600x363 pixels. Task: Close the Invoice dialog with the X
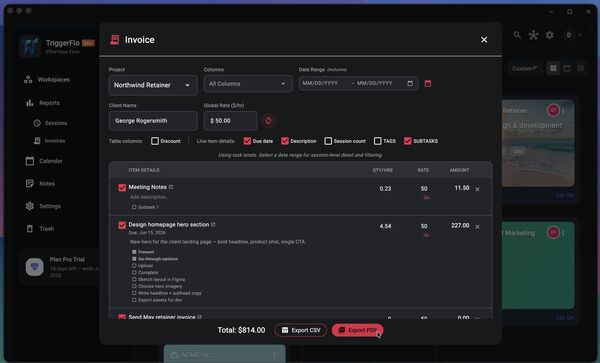[x=484, y=40]
